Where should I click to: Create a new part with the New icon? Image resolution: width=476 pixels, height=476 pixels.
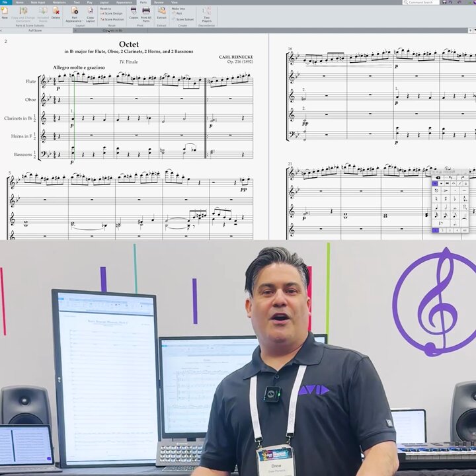[x=5, y=13]
